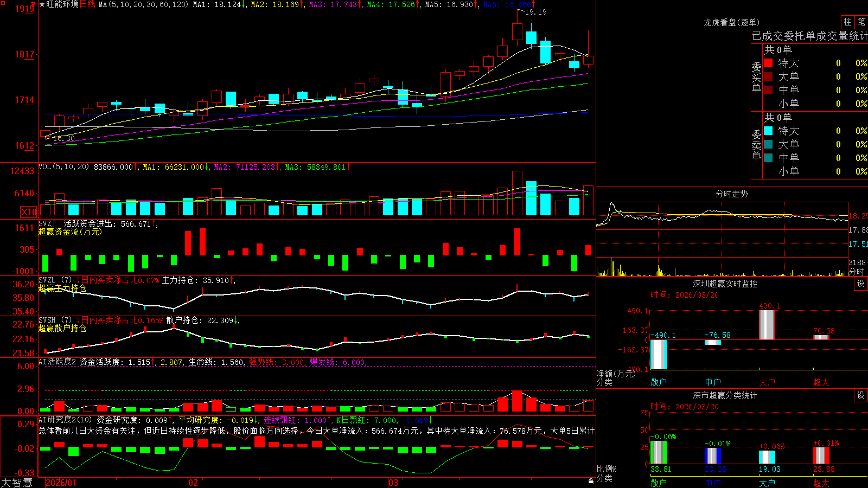Click 净额(万元) axis label

coord(616,374)
